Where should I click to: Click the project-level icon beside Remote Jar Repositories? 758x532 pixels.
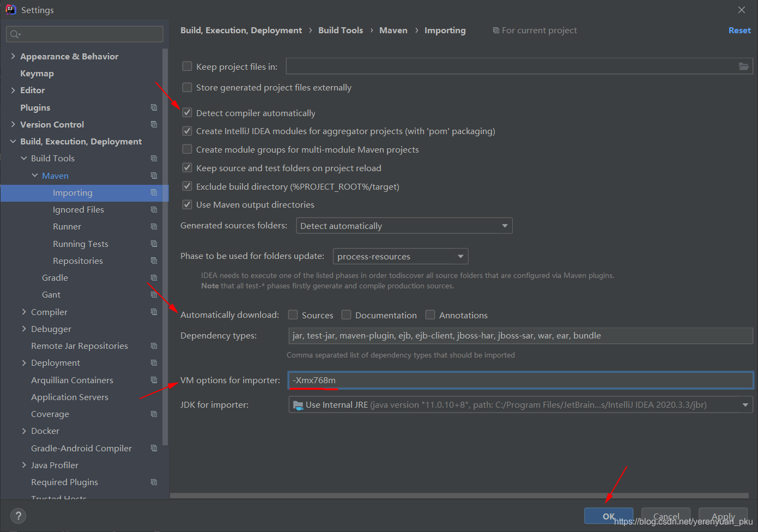pyautogui.click(x=154, y=346)
